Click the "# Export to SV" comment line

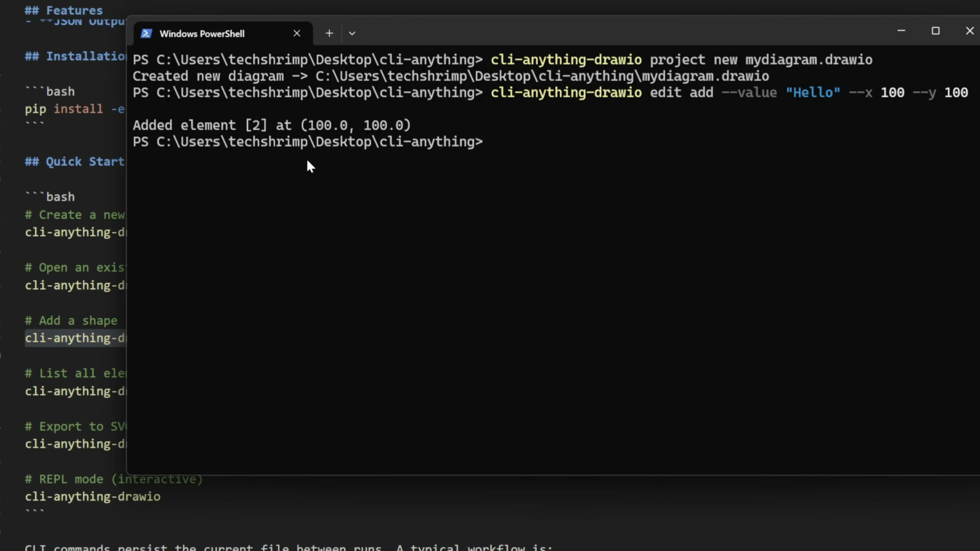point(75,427)
